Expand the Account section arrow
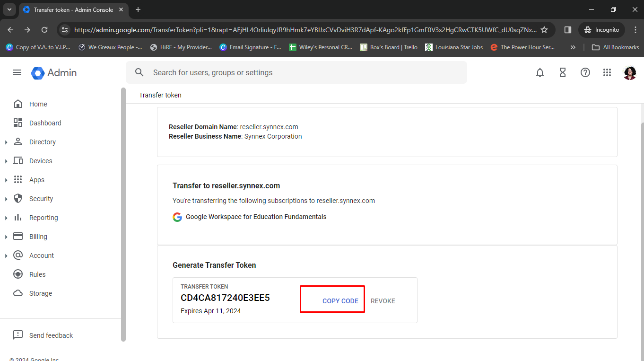The width and height of the screenshot is (644, 361). [x=6, y=256]
